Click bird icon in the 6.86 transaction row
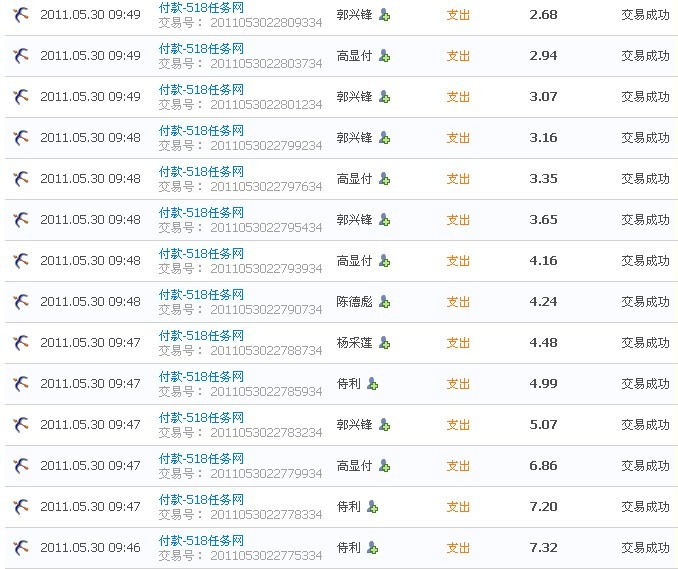This screenshot has width=678, height=569. click(20, 466)
